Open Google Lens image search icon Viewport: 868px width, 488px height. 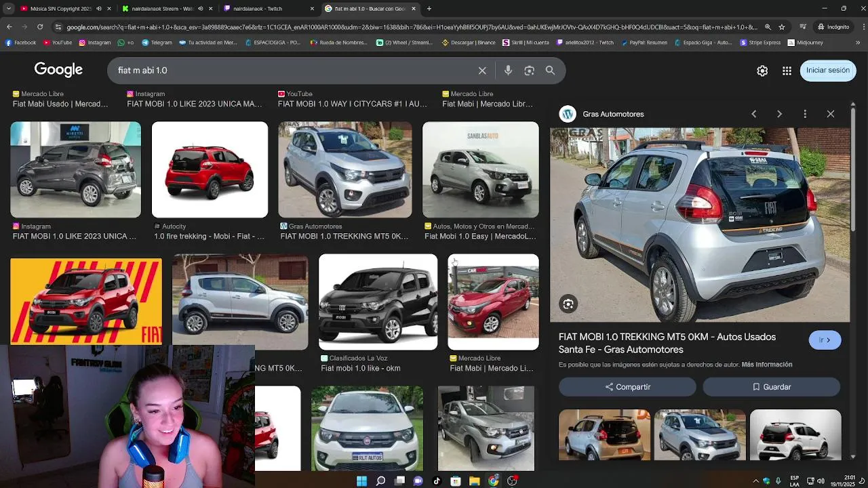[529, 70]
